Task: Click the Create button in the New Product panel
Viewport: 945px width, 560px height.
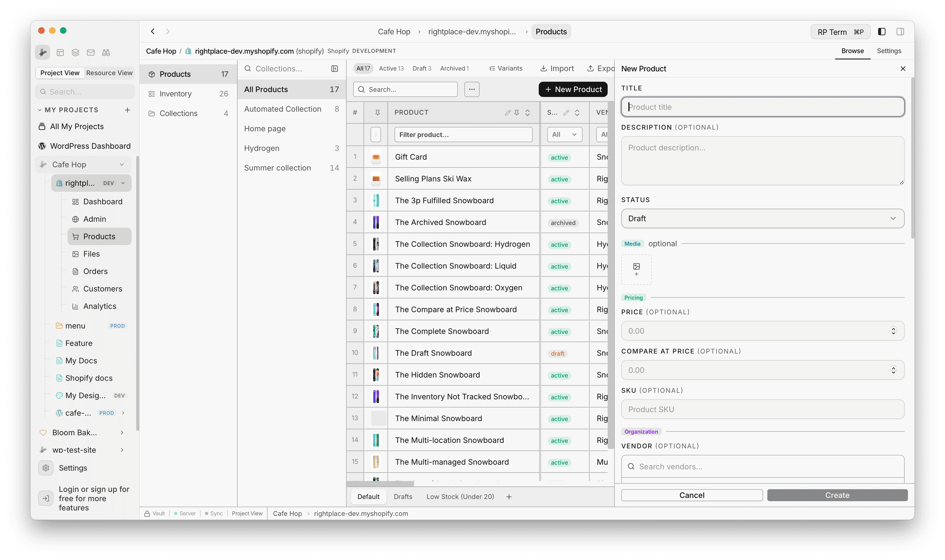Action: pos(837,495)
